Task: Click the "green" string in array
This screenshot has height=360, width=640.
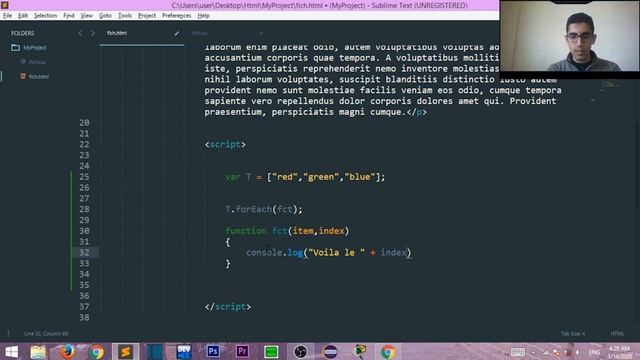Action: (321, 177)
